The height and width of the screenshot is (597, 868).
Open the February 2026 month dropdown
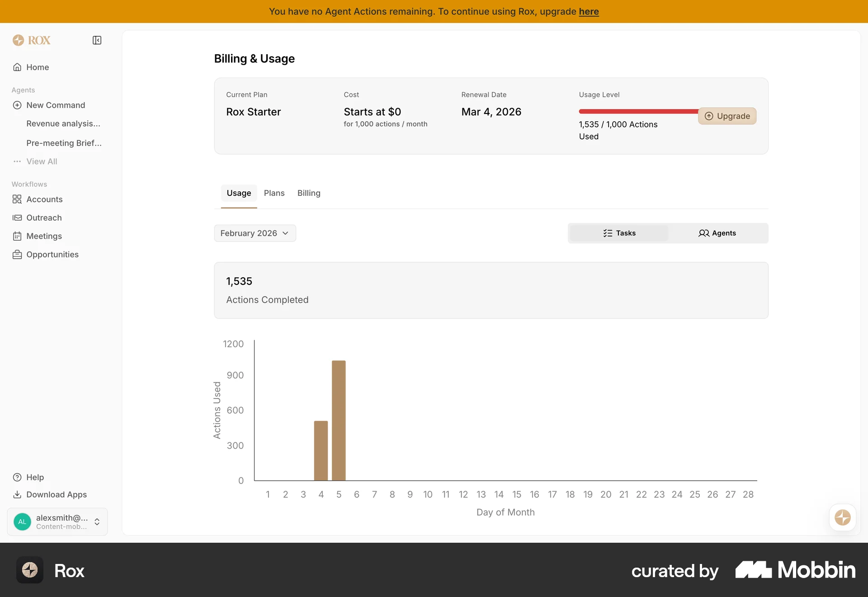click(x=255, y=233)
